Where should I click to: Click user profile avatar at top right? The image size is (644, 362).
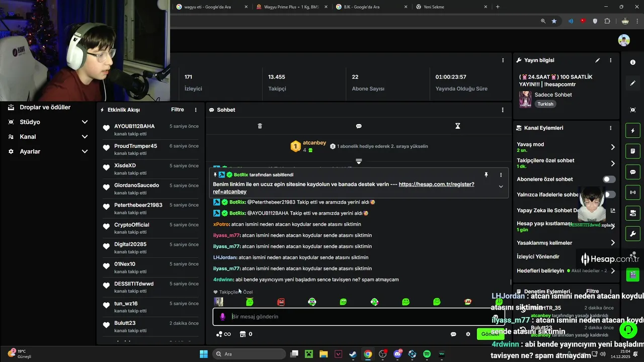click(624, 40)
